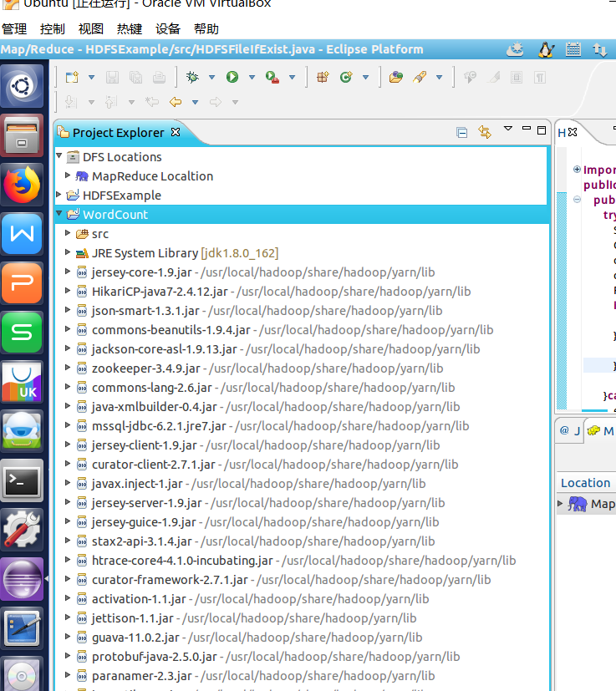The width and height of the screenshot is (616, 691).
Task: Click the Tux penguin indicator icon
Action: tap(546, 50)
